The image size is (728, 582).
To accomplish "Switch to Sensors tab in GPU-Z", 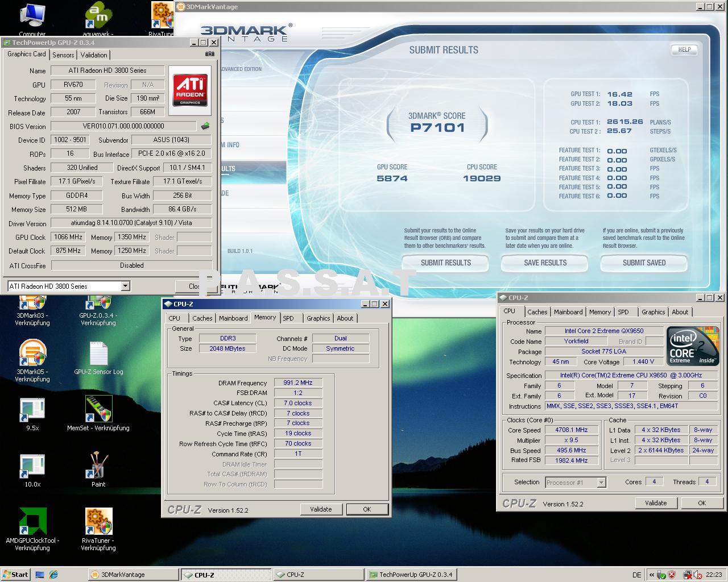I will (x=63, y=55).
